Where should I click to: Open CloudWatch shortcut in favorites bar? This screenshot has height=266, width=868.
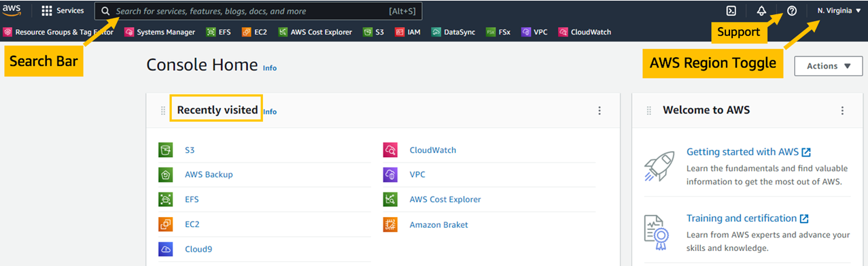[584, 32]
